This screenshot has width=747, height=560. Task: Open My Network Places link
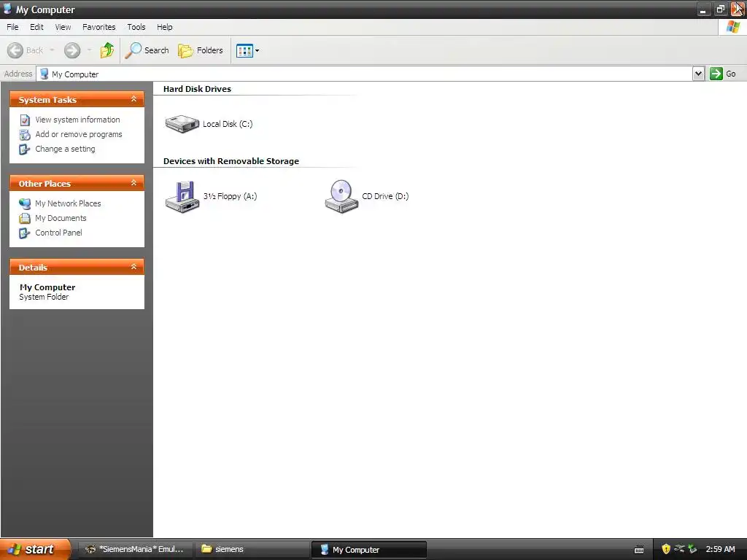[x=68, y=203]
